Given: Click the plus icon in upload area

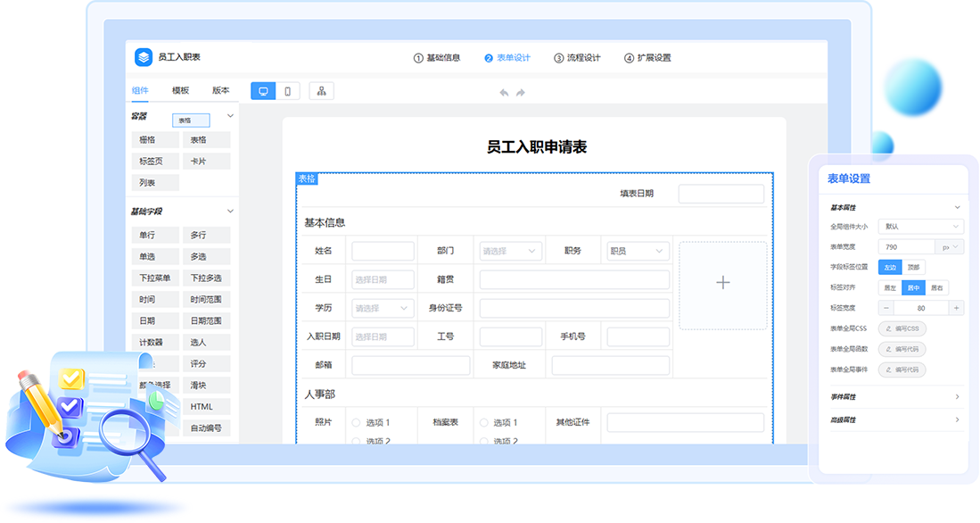Looking at the screenshot, I should tap(722, 283).
